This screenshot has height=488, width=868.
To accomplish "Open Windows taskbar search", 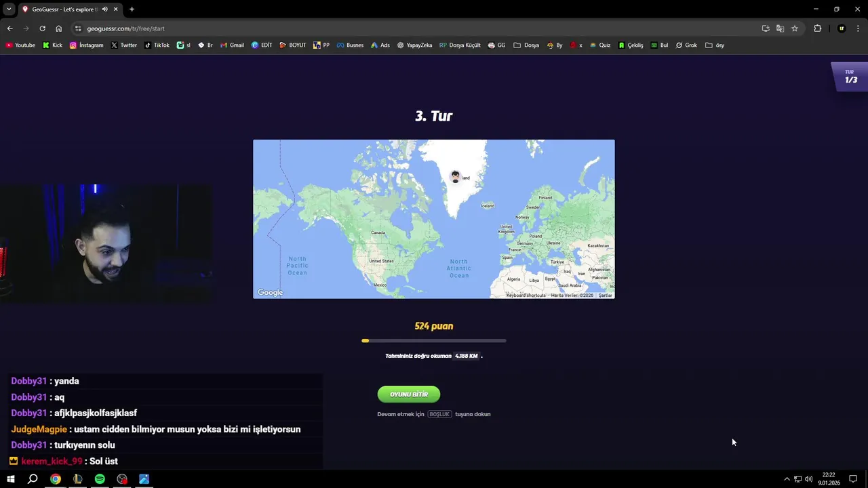I will 33,479.
